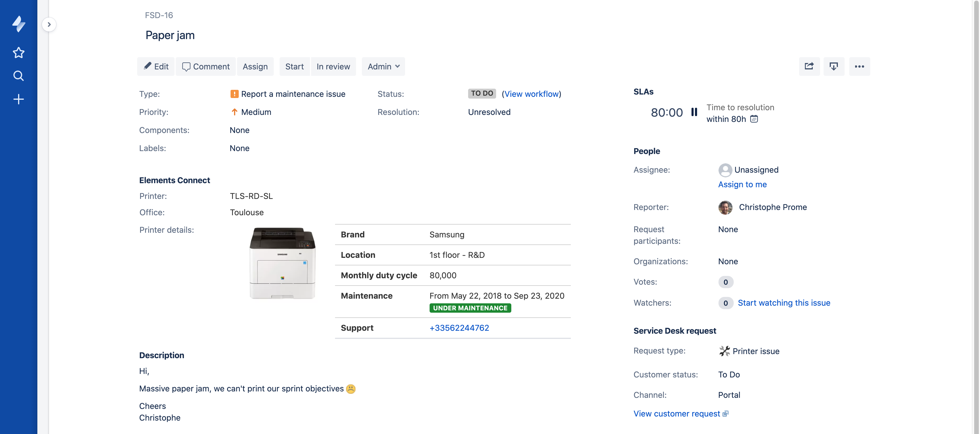
Task: Open the more actions ellipsis menu
Action: 859,66
